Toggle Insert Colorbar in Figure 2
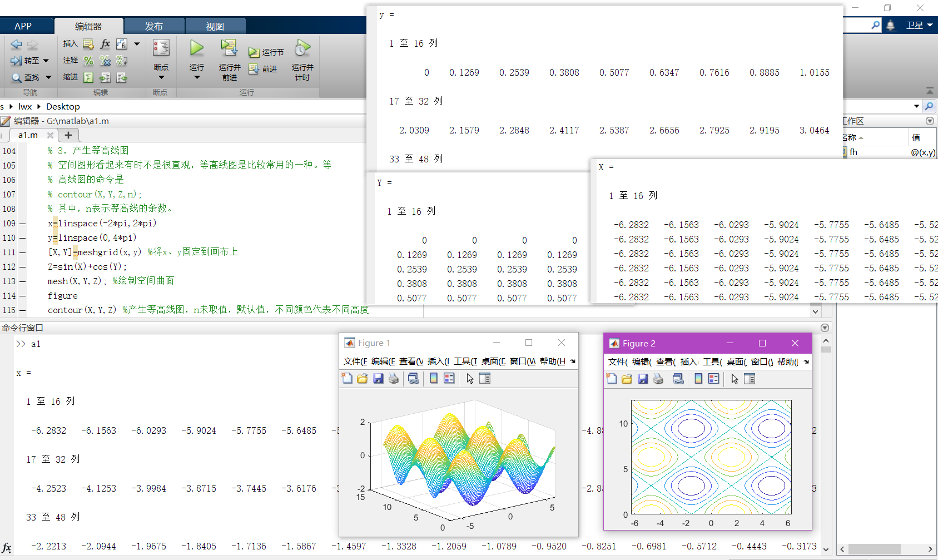938x560 pixels. pyautogui.click(x=698, y=379)
